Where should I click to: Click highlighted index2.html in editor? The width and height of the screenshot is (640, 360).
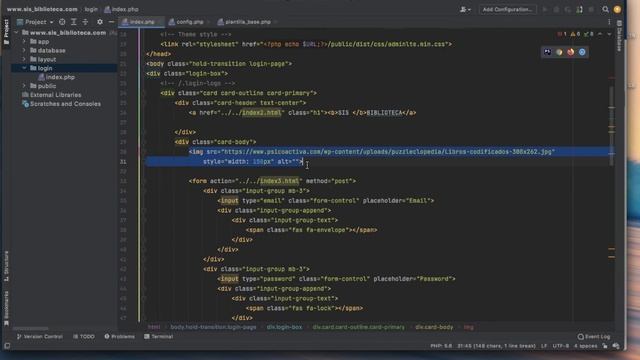click(261, 113)
